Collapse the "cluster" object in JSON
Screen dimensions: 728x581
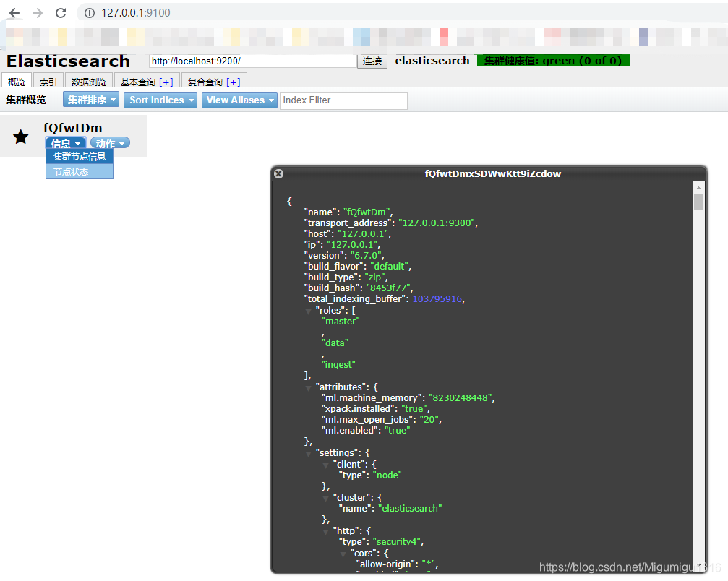coord(326,499)
